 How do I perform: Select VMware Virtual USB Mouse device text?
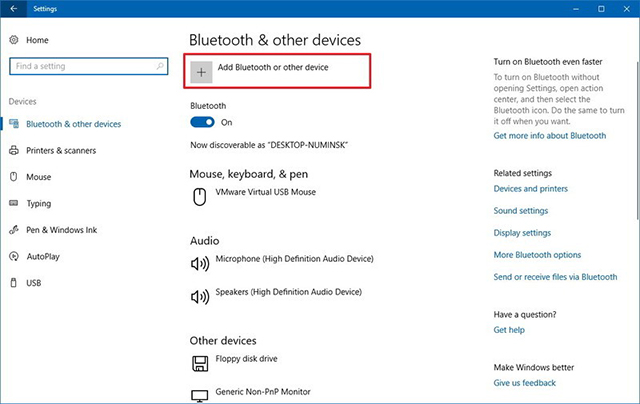[266, 192]
